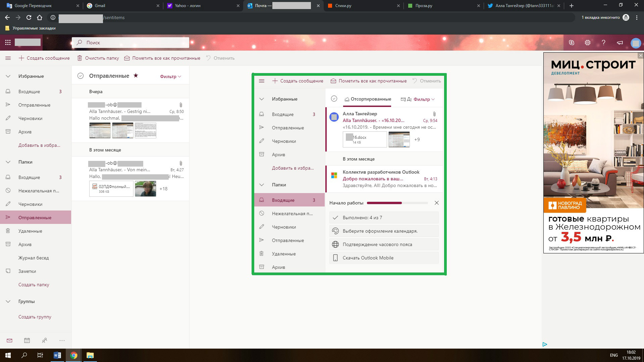
Task: Open the sent message Gestrig ni... from Ср, 8:50
Action: 130,120
